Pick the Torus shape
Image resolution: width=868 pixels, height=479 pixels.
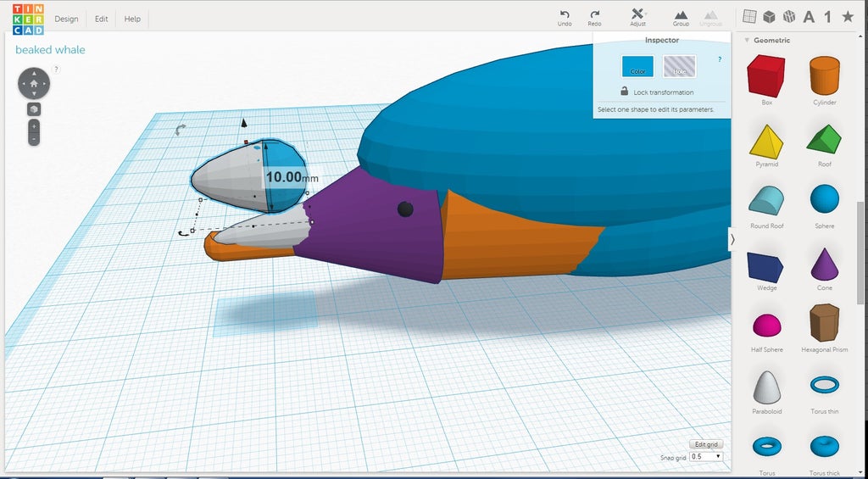[766, 445]
